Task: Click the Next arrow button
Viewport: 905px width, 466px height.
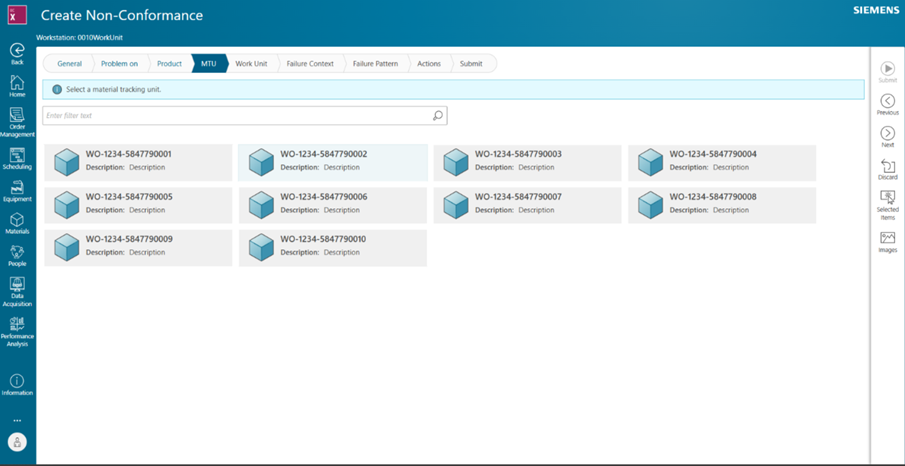Action: point(887,135)
